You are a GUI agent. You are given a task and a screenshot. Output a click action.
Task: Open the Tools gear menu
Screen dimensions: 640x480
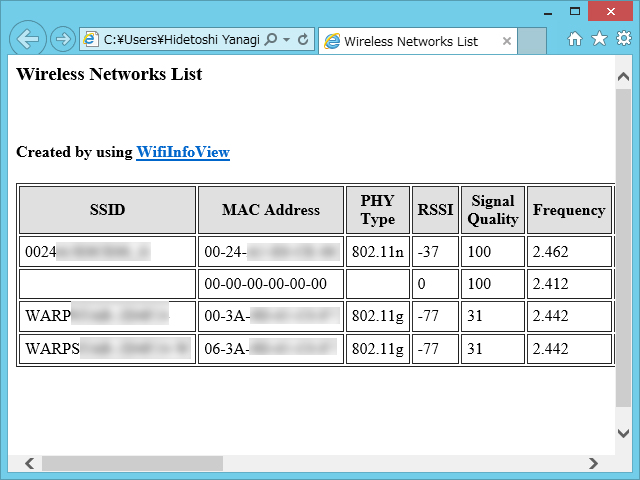(x=624, y=39)
